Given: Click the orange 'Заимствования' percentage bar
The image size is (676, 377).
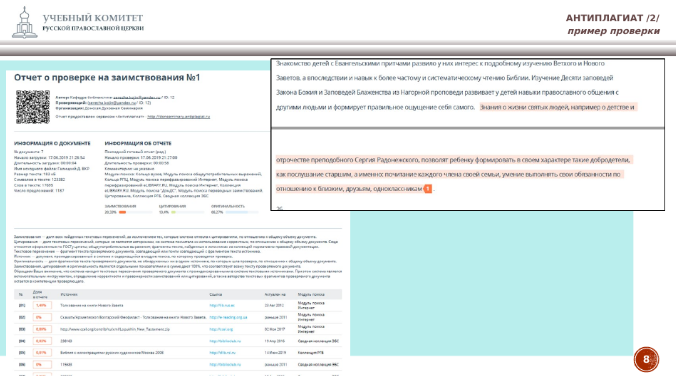Looking at the screenshot, I should (122, 212).
